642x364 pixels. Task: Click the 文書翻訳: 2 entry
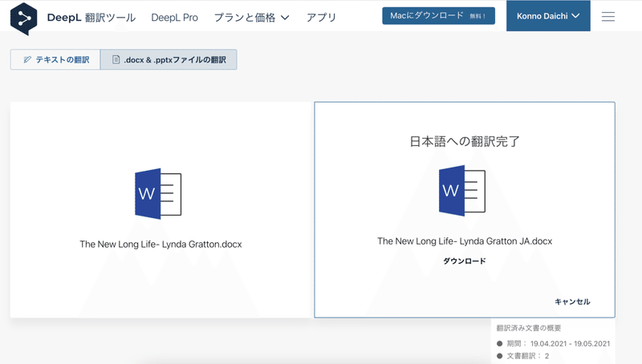tap(523, 356)
